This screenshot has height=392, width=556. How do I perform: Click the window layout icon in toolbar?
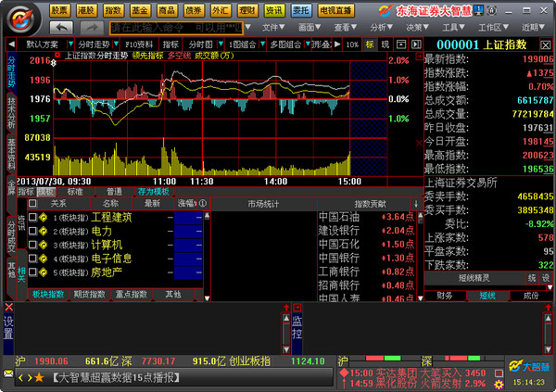point(401,44)
